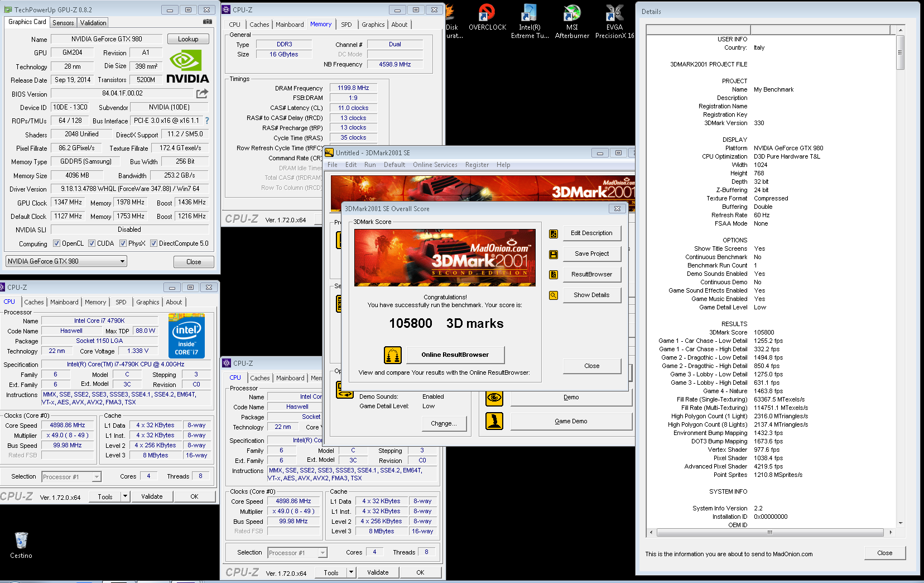Open Processor #1 selection in bottom-middle CPU-Z
The image size is (924, 583).
pyautogui.click(x=297, y=553)
